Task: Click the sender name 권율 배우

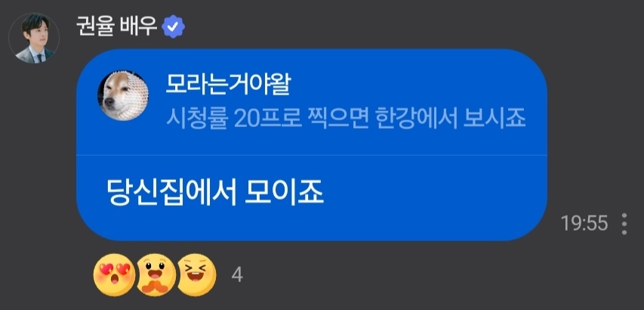Action: 116,26
